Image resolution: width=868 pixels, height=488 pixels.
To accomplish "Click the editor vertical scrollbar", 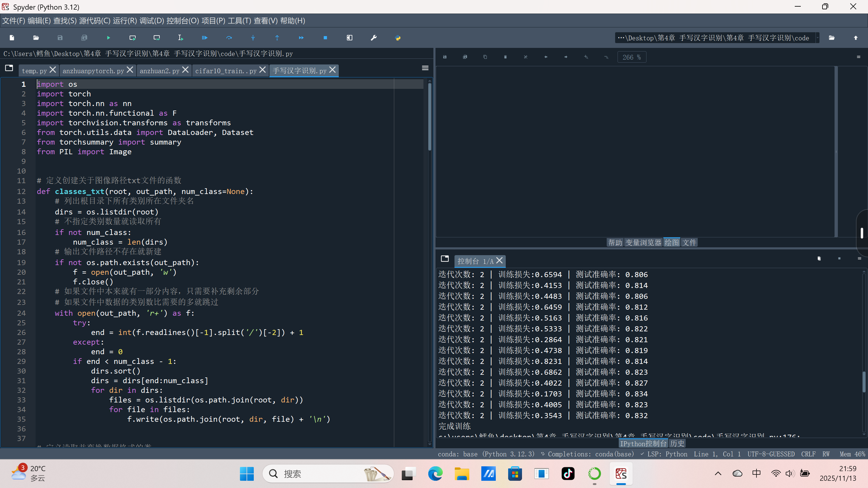I will (x=429, y=116).
